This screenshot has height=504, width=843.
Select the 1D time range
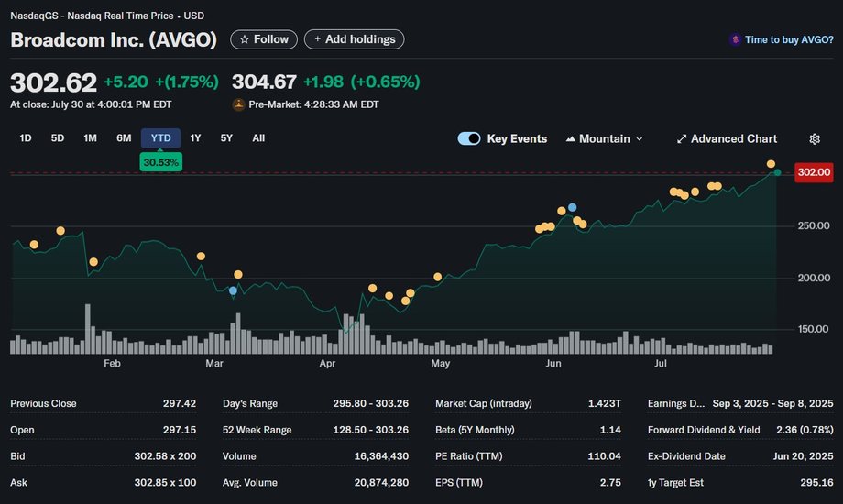click(26, 138)
